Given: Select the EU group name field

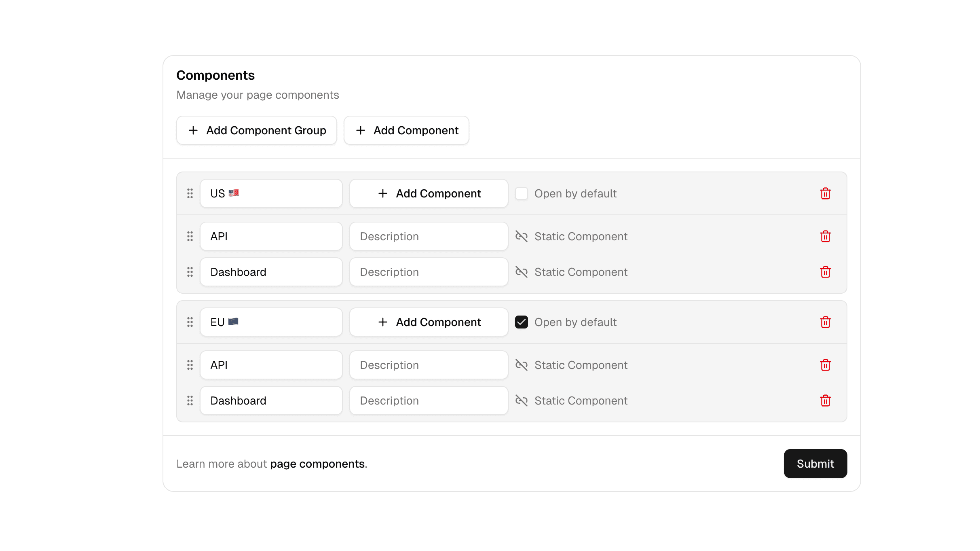Looking at the screenshot, I should click(271, 322).
